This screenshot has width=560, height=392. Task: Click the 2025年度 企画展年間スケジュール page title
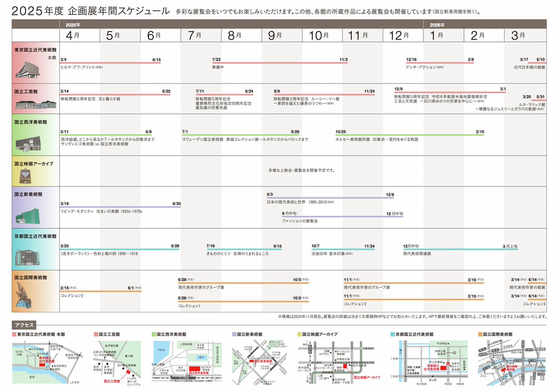point(91,11)
